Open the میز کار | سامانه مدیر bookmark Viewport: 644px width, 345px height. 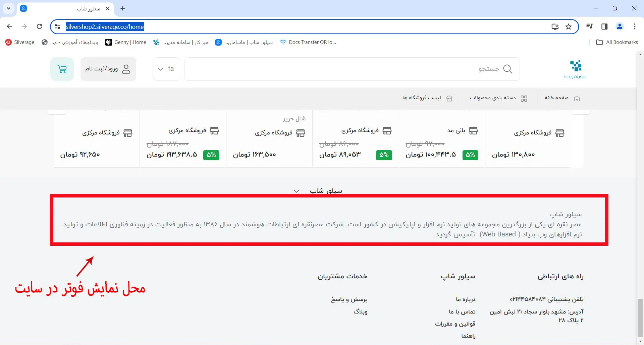click(x=181, y=42)
